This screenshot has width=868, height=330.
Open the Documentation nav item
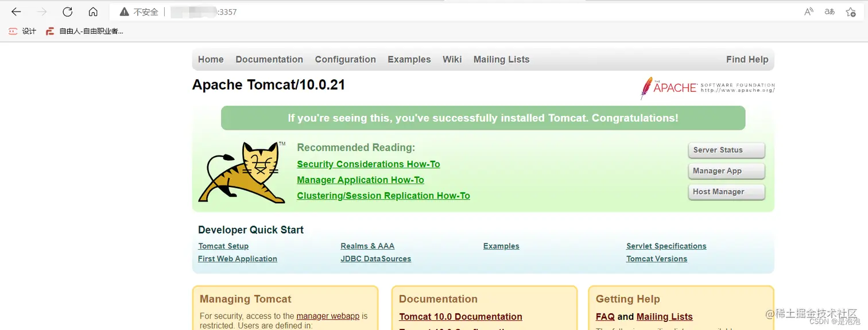pos(269,60)
